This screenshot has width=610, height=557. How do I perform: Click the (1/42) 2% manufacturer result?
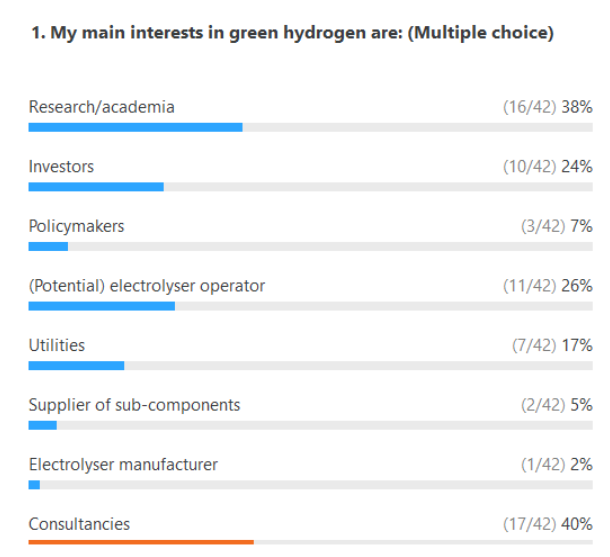[x=557, y=464]
